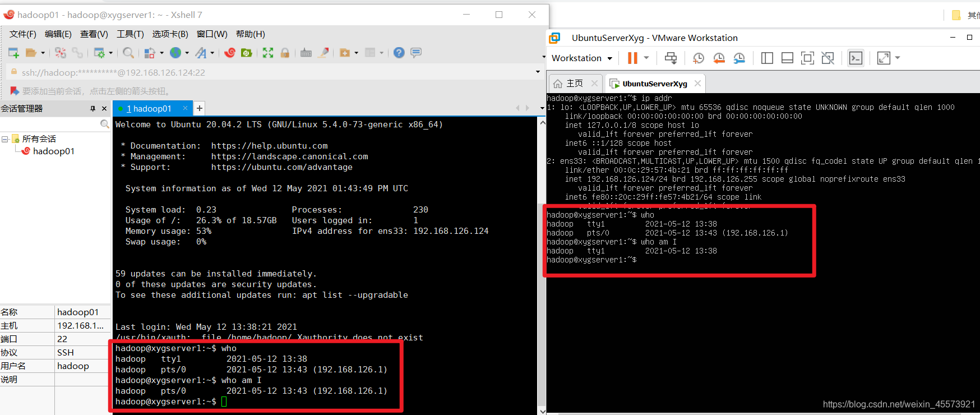
Task: Open session properties gear icon in Xshell
Action: (99, 53)
